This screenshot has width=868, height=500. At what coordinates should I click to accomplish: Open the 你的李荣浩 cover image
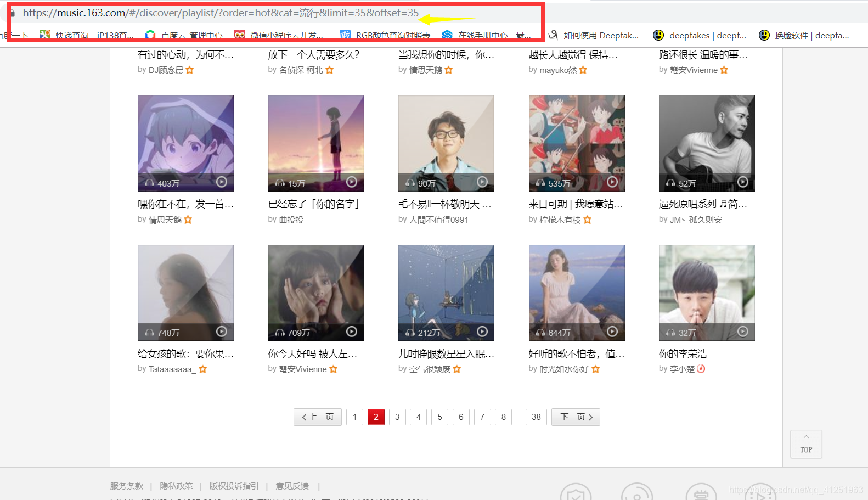(707, 293)
